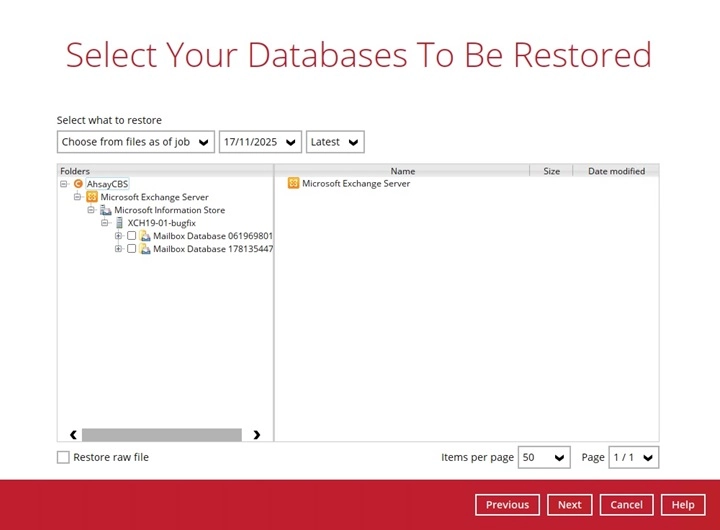720x530 pixels.
Task: Sort list by Name column header
Action: pos(402,171)
